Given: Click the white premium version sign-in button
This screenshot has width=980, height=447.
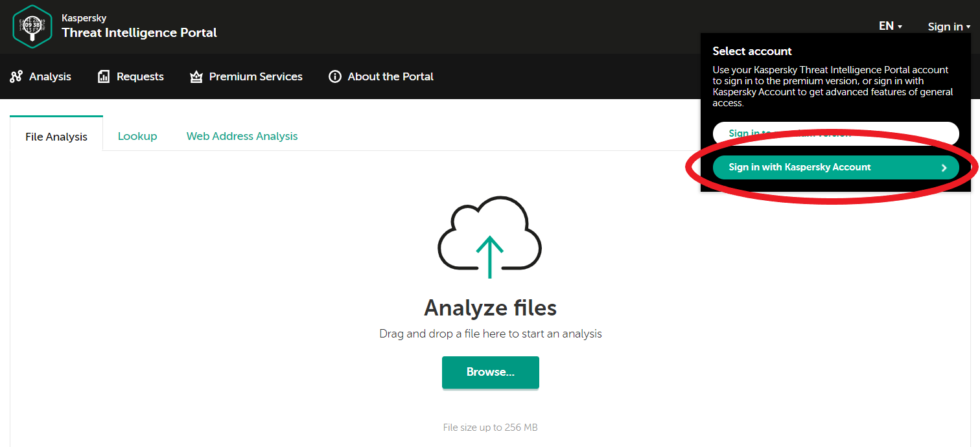Looking at the screenshot, I should [836, 133].
